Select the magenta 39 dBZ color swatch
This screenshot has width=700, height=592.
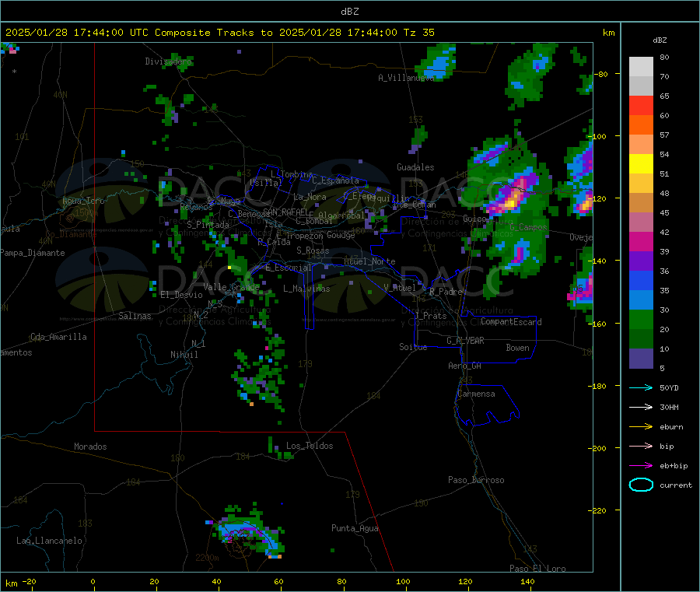click(x=641, y=241)
